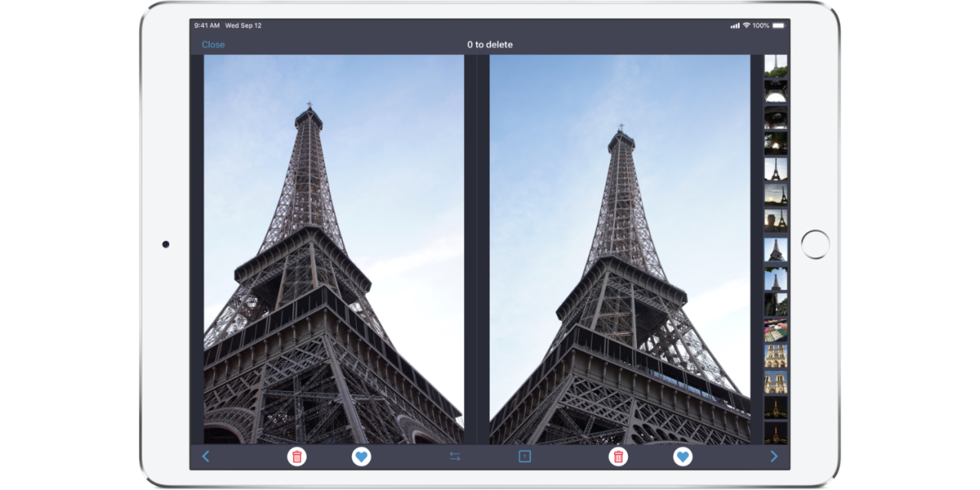Open the topmost thumbnail in the strip
The image size is (980, 490).
pos(776,65)
